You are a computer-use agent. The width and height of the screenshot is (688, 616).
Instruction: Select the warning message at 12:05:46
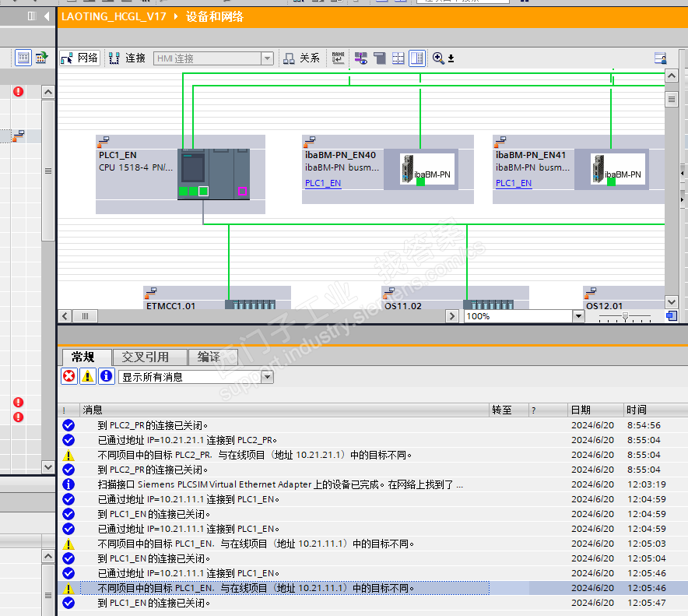[373, 588]
